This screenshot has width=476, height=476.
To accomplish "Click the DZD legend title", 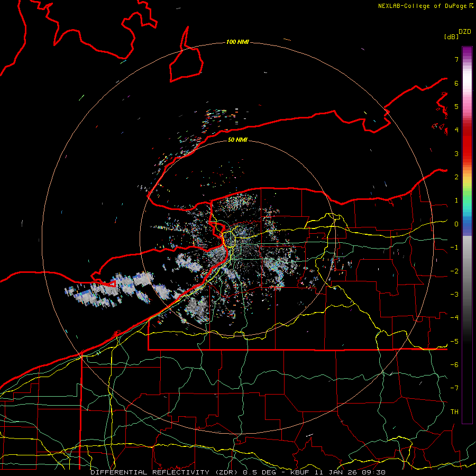I will 465,32.
